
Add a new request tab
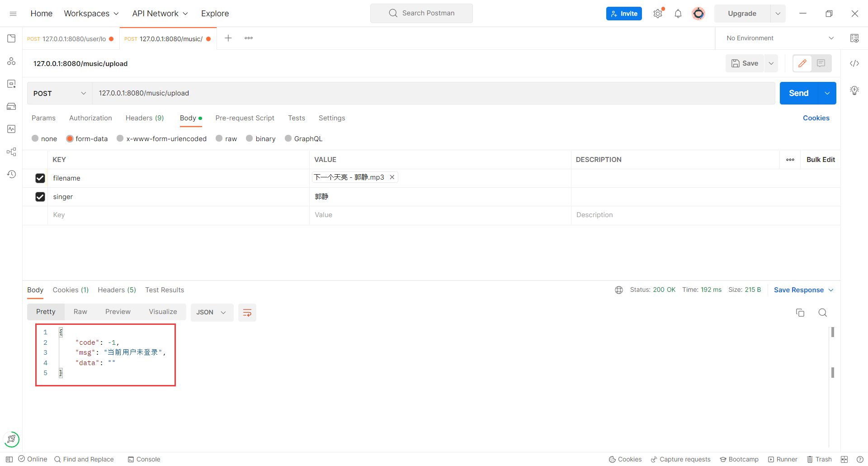[228, 38]
